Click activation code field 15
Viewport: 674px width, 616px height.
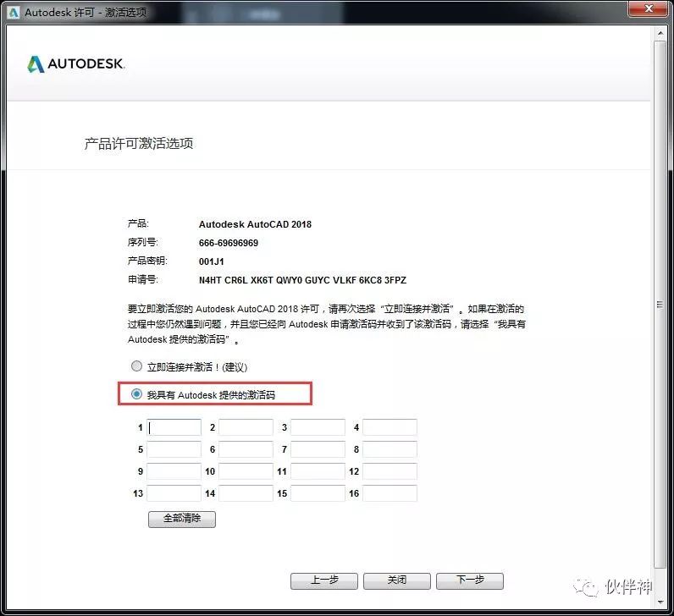point(318,493)
